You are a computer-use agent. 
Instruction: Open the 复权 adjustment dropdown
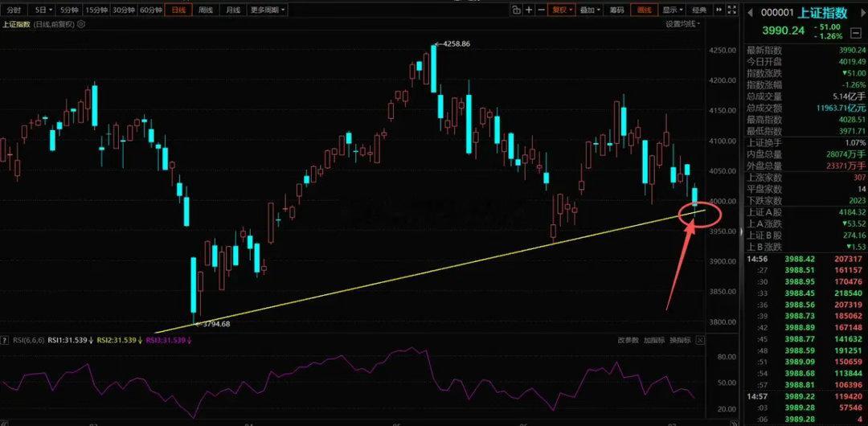point(563,10)
